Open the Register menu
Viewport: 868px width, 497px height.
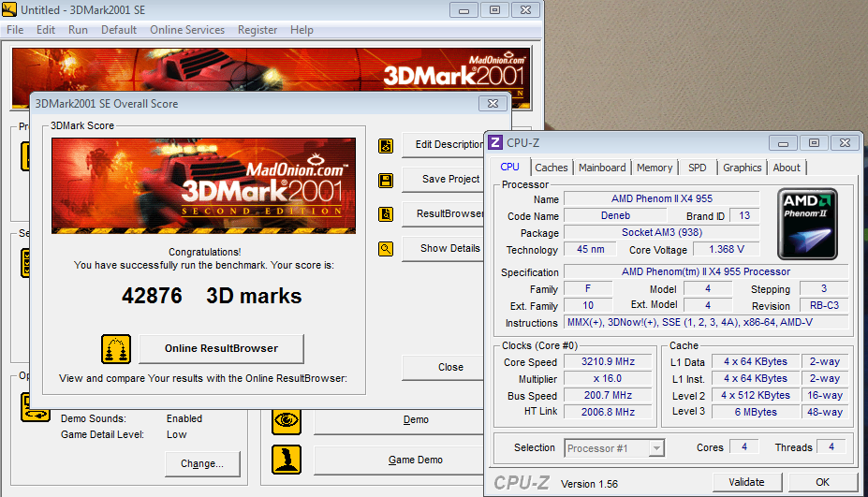257,30
